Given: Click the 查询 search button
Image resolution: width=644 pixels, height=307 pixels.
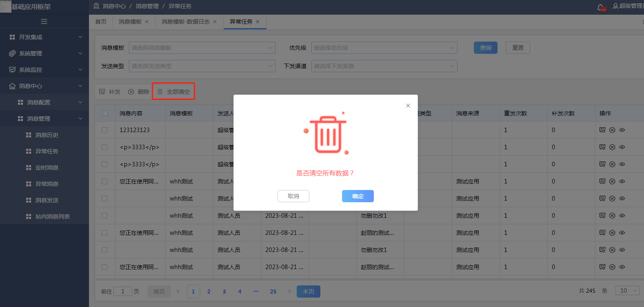Looking at the screenshot, I should coord(486,48).
